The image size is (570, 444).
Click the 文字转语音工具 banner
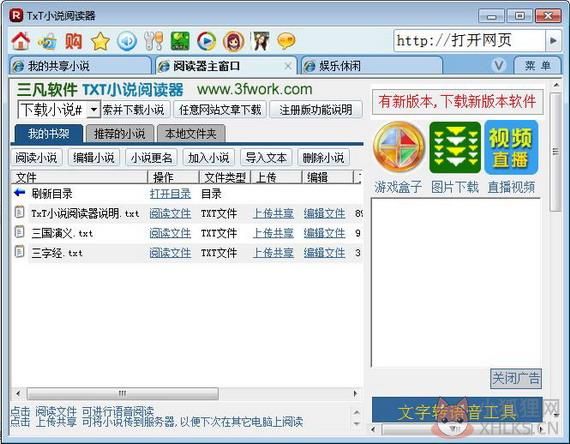click(457, 409)
